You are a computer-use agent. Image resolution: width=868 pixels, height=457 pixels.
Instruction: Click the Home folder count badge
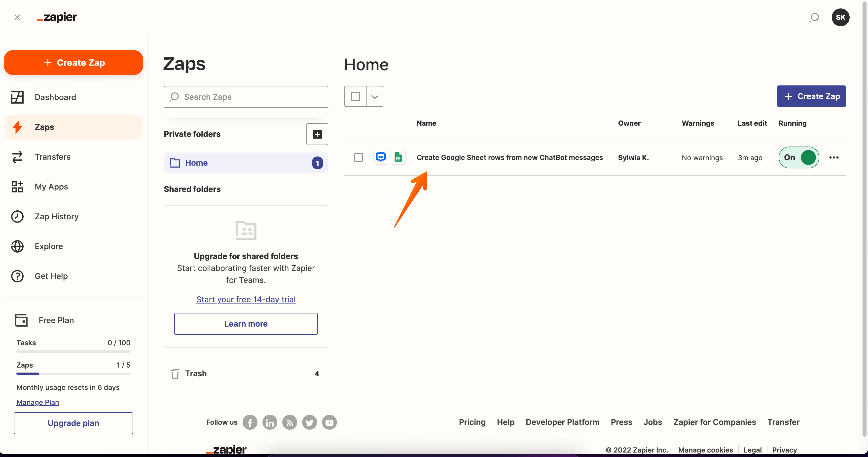tap(317, 163)
